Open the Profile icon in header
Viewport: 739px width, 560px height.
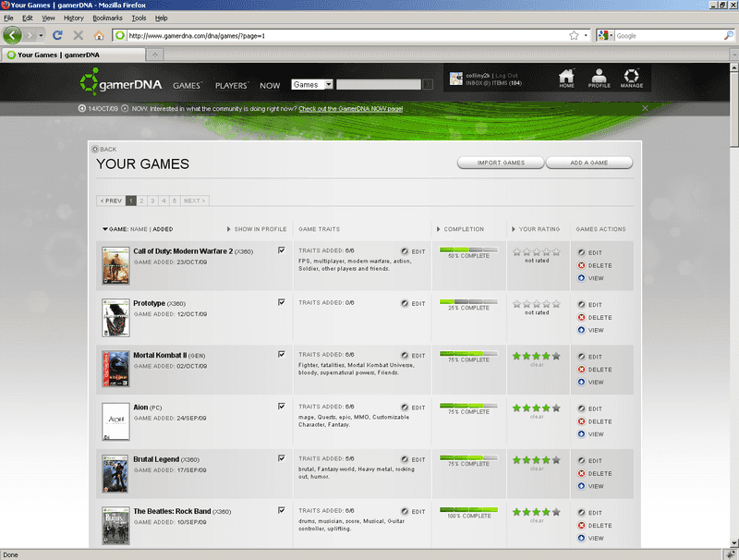pos(599,78)
